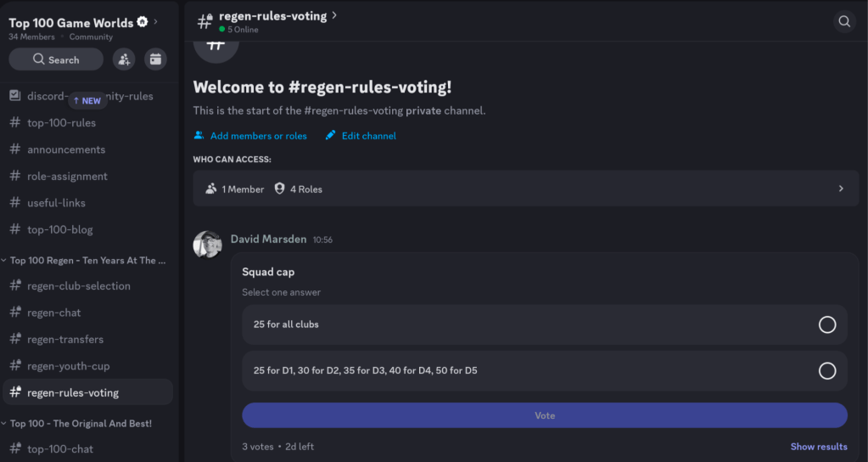Jump to unread via the NEW indicator
The height and width of the screenshot is (462, 868).
(87, 100)
